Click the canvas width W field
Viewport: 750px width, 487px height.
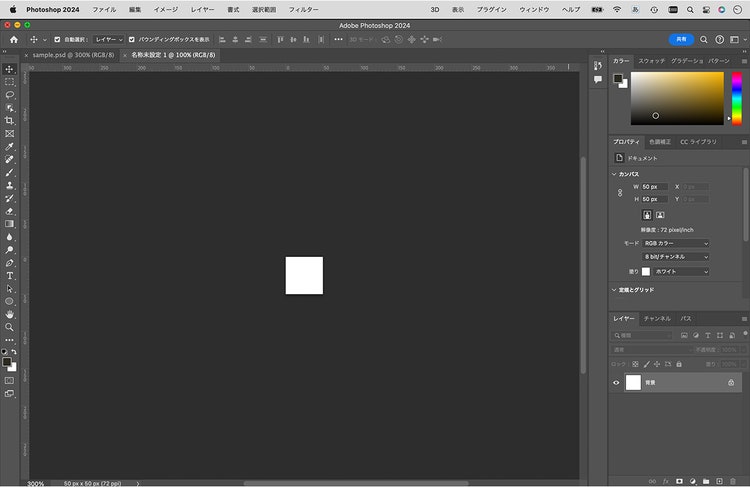pyautogui.click(x=654, y=187)
